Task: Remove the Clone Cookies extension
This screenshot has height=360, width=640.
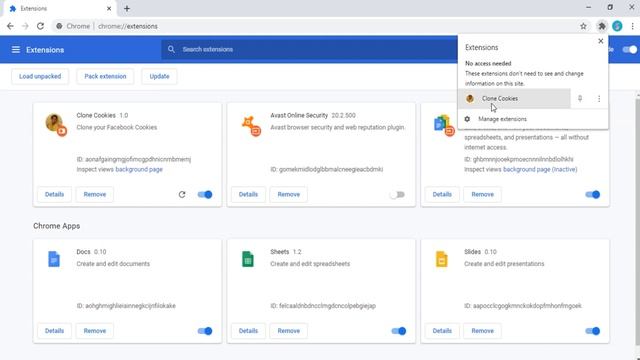Action: [x=95, y=194]
